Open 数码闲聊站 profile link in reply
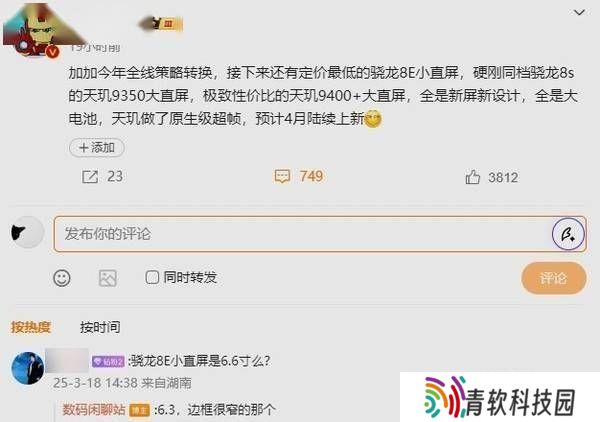600x422 pixels. pyautogui.click(x=94, y=409)
